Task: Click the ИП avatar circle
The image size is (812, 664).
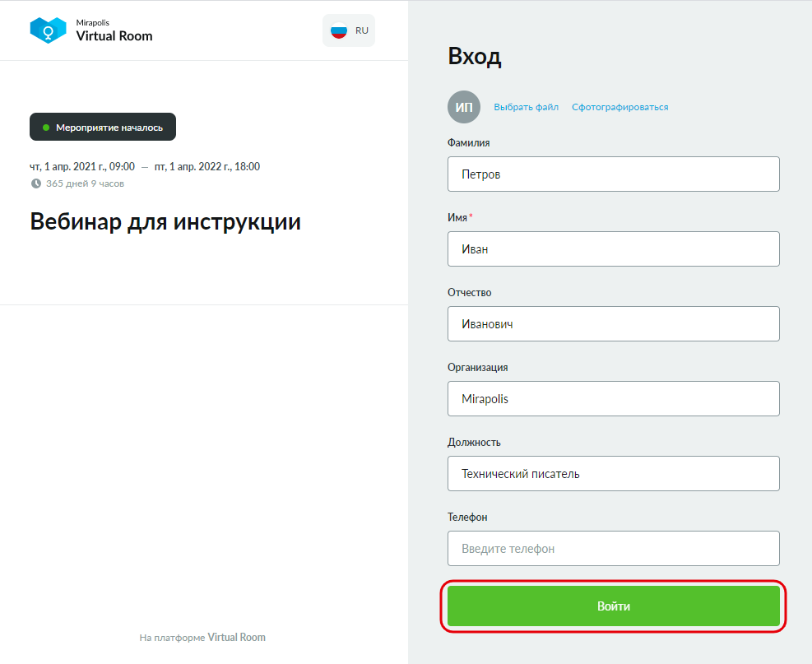Action: (463, 107)
